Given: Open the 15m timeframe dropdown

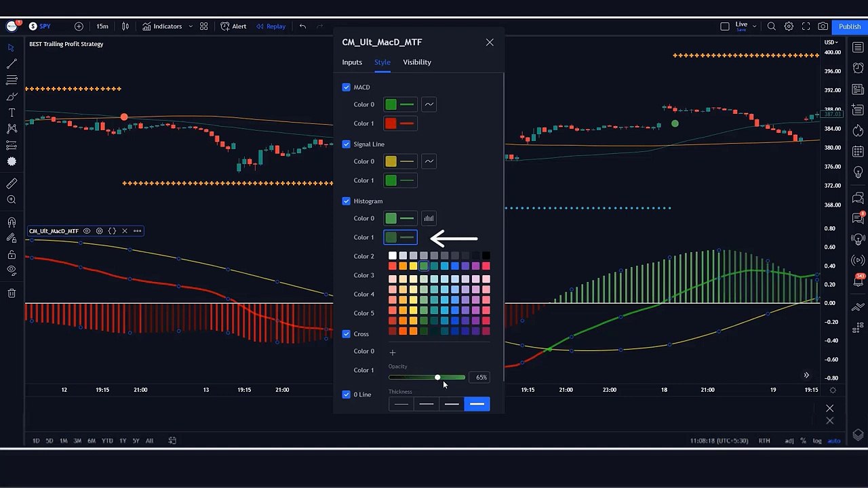Looking at the screenshot, I should pos(102,26).
